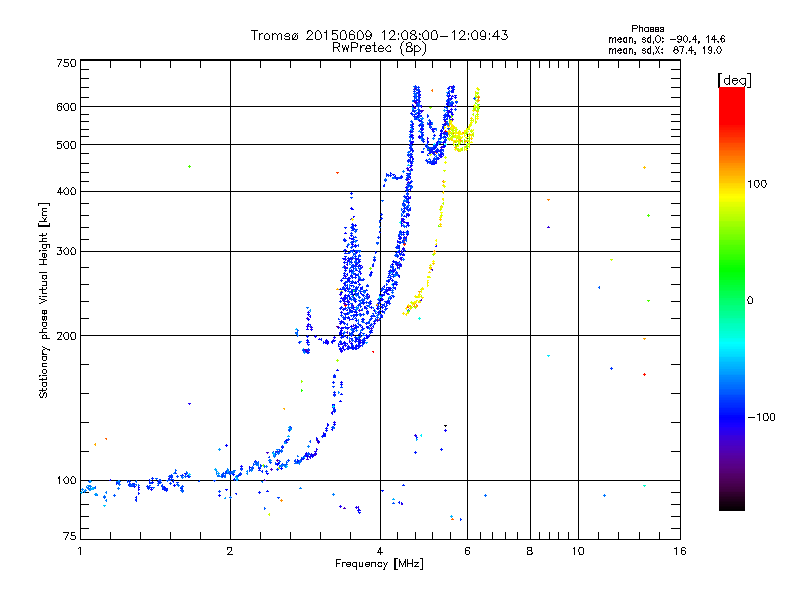Viewport: 800px width, 600px height.
Task: Click the x-axis tick label '1'
Action: pos(80,551)
